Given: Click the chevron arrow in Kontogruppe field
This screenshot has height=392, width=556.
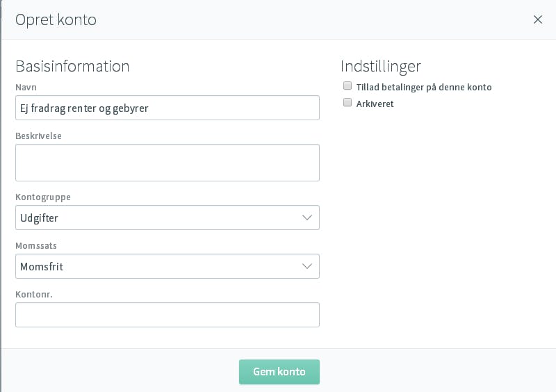Looking at the screenshot, I should point(306,218).
